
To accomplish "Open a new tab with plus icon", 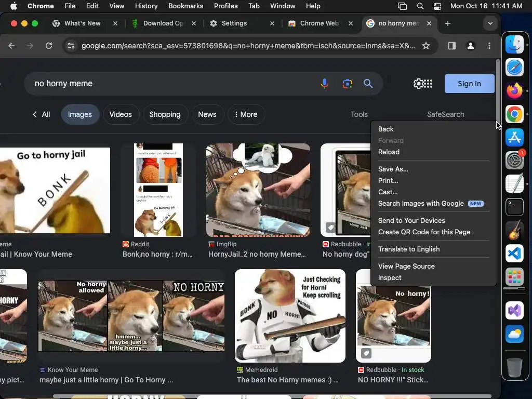I will pos(447,23).
